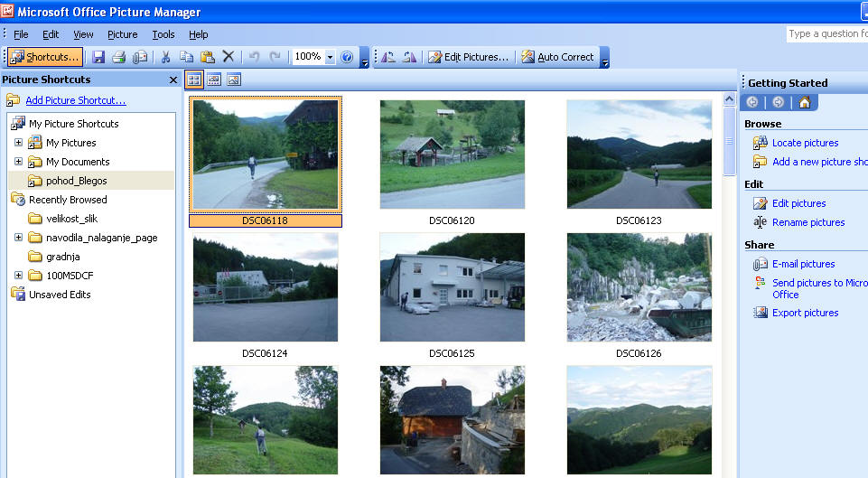Click the Rotate Left icon
This screenshot has height=478, width=868.
pos(388,57)
